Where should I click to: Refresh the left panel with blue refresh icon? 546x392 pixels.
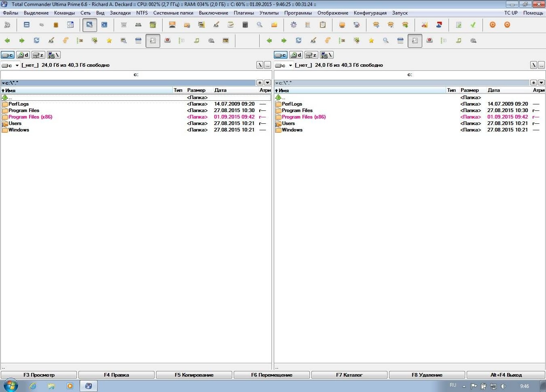(36, 40)
